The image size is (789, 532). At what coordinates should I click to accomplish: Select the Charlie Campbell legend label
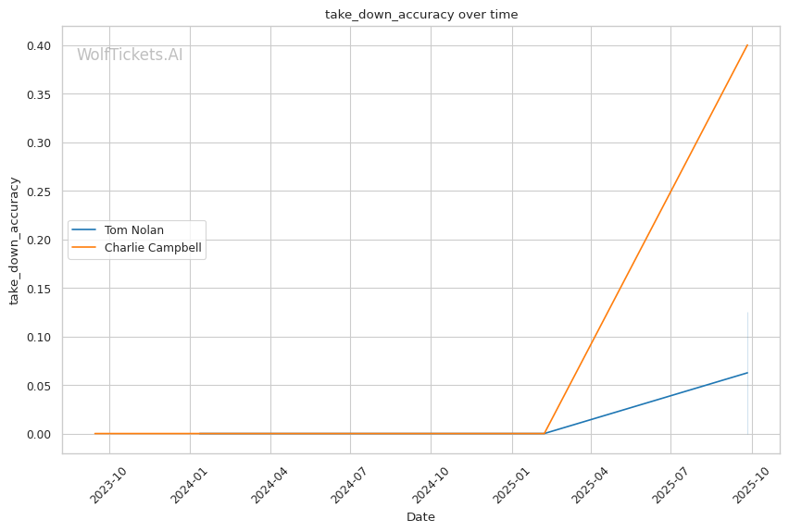click(x=153, y=248)
